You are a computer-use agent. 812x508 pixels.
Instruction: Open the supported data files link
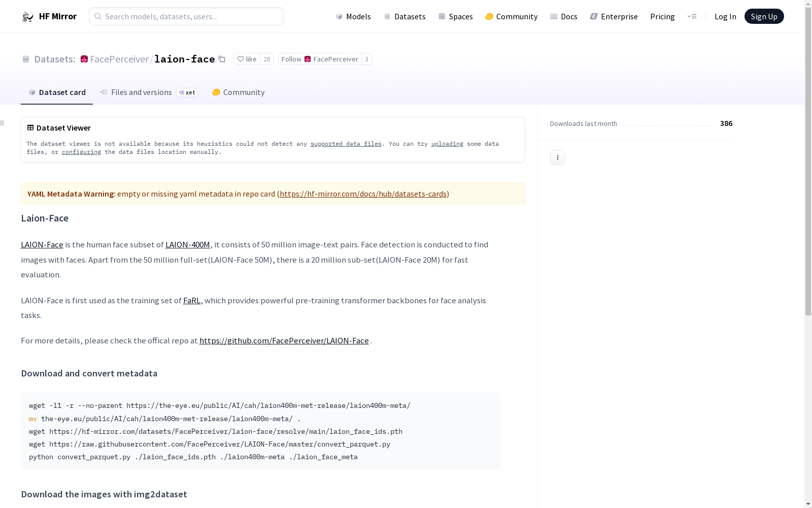(x=346, y=144)
